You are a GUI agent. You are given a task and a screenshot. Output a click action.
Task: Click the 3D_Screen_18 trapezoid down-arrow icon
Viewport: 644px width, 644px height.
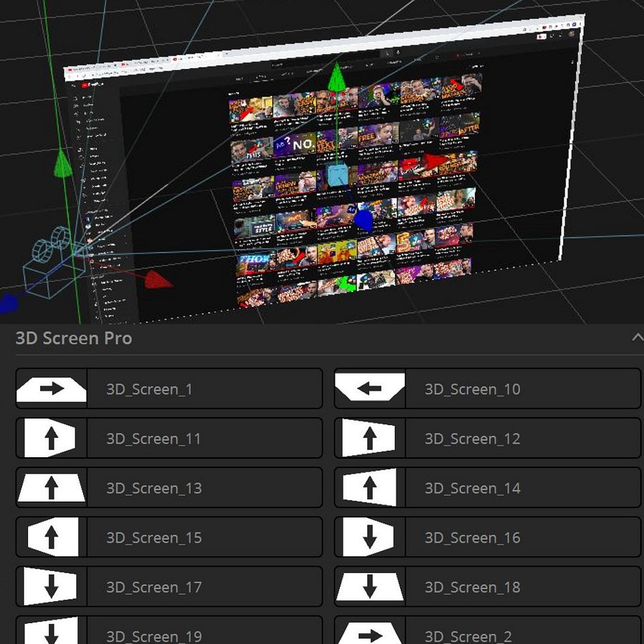click(x=370, y=587)
